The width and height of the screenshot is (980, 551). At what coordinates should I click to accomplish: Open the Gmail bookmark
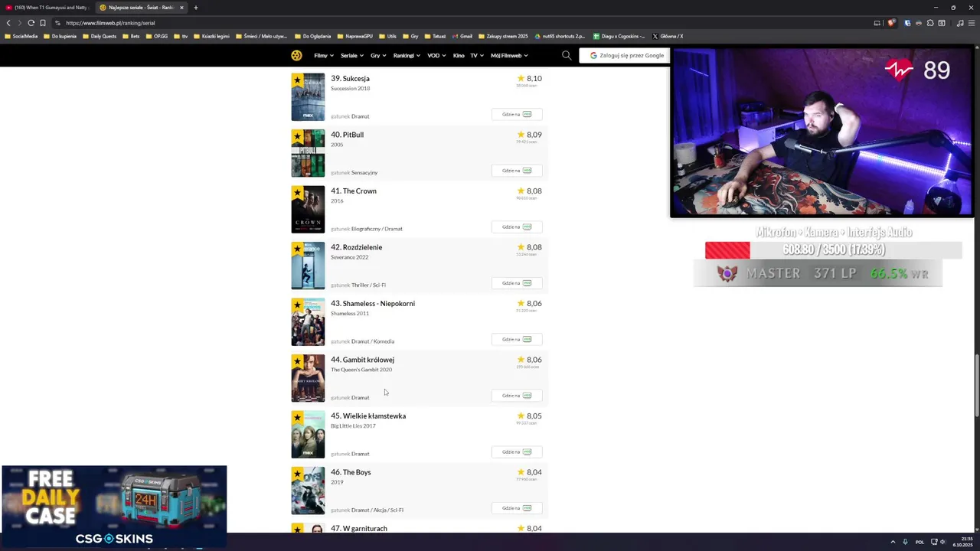click(462, 36)
